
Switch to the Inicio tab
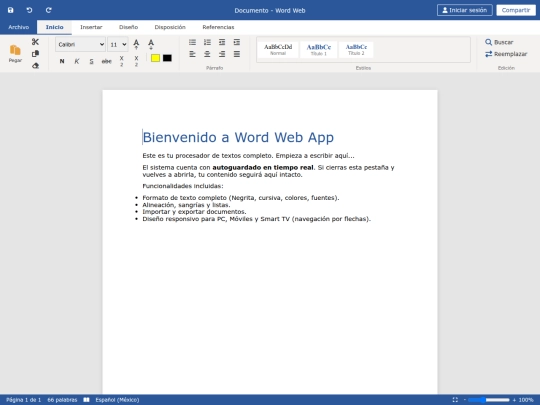coord(54,27)
